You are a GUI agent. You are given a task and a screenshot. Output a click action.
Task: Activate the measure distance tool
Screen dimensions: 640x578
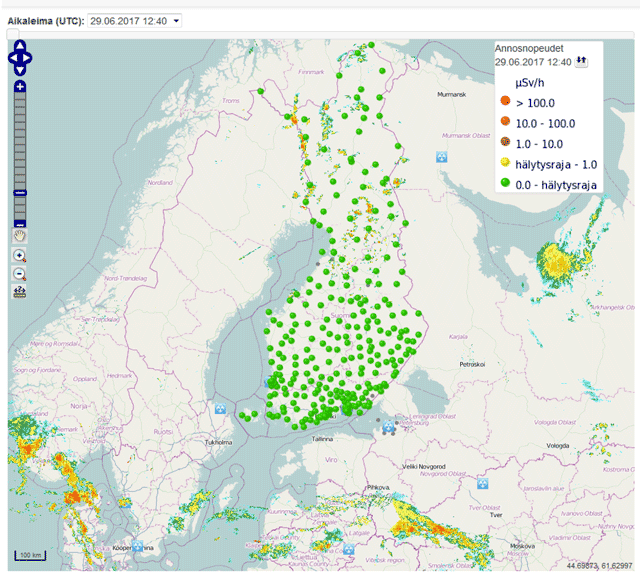coord(20,291)
